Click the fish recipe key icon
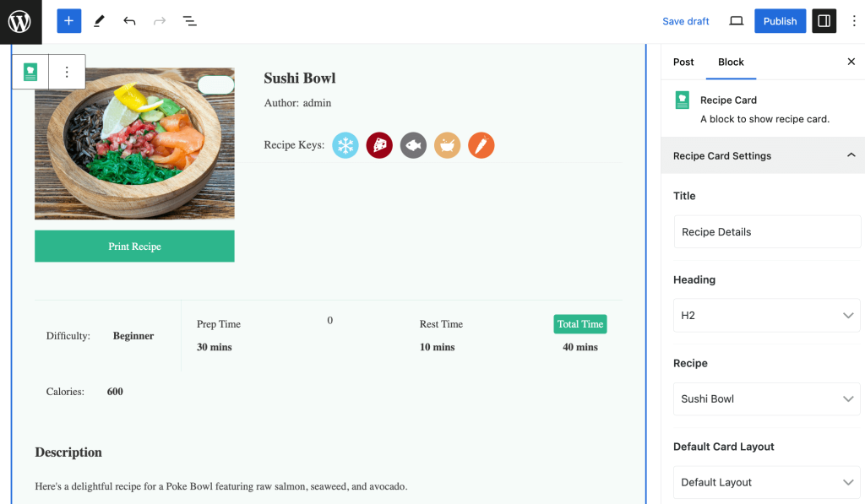The width and height of the screenshot is (865, 504). (413, 145)
